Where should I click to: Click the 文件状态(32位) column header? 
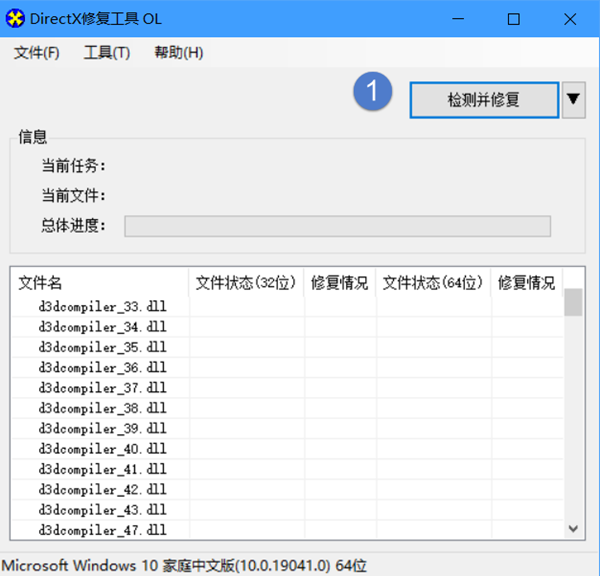point(246,283)
